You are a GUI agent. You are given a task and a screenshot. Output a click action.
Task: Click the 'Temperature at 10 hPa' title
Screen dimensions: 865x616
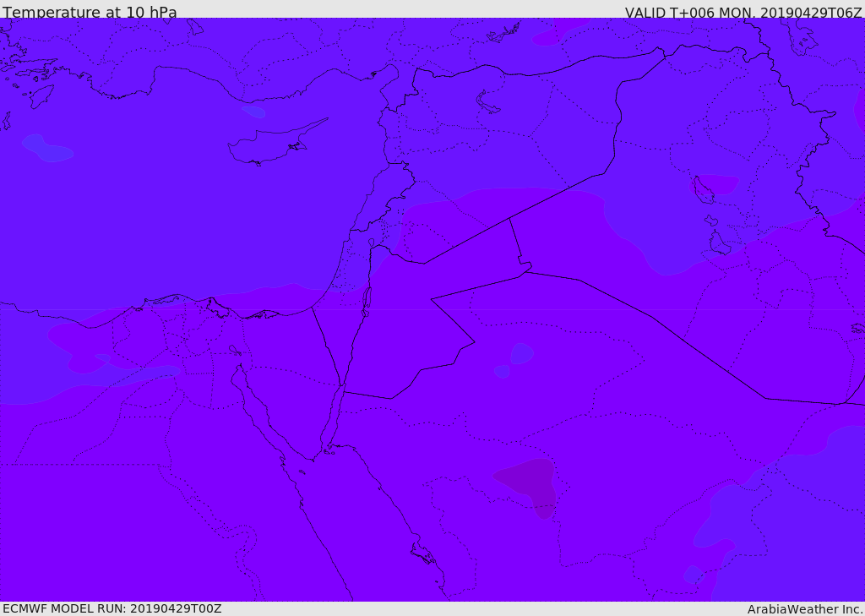tap(90, 12)
